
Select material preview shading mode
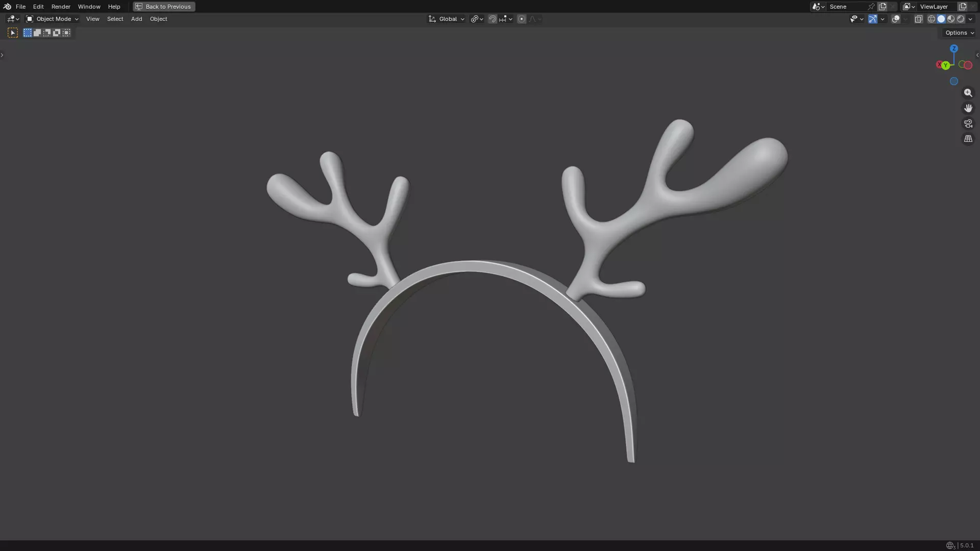pos(951,19)
